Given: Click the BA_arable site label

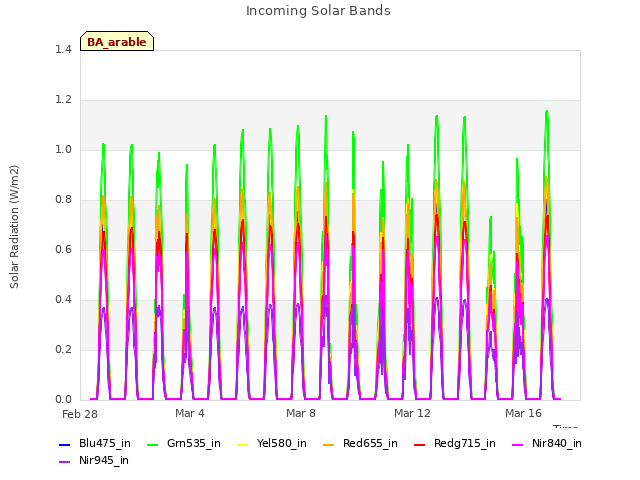Looking at the screenshot, I should pyautogui.click(x=117, y=42).
